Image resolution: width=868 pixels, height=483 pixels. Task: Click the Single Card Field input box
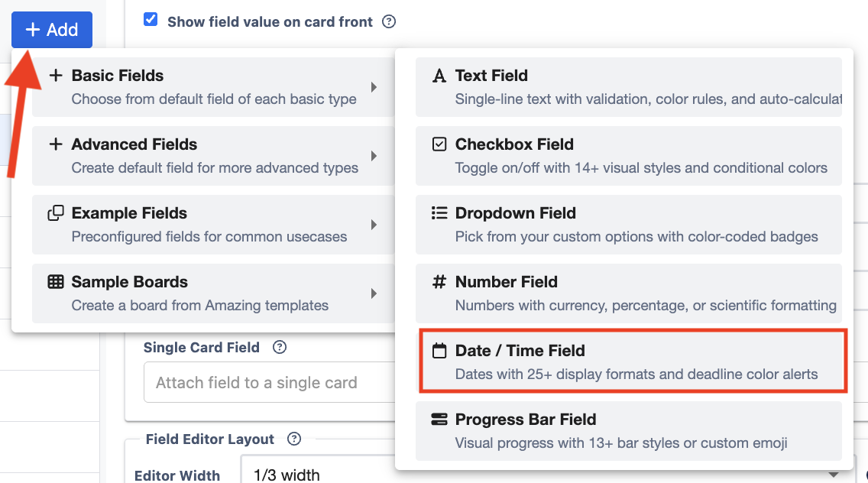coord(269,382)
